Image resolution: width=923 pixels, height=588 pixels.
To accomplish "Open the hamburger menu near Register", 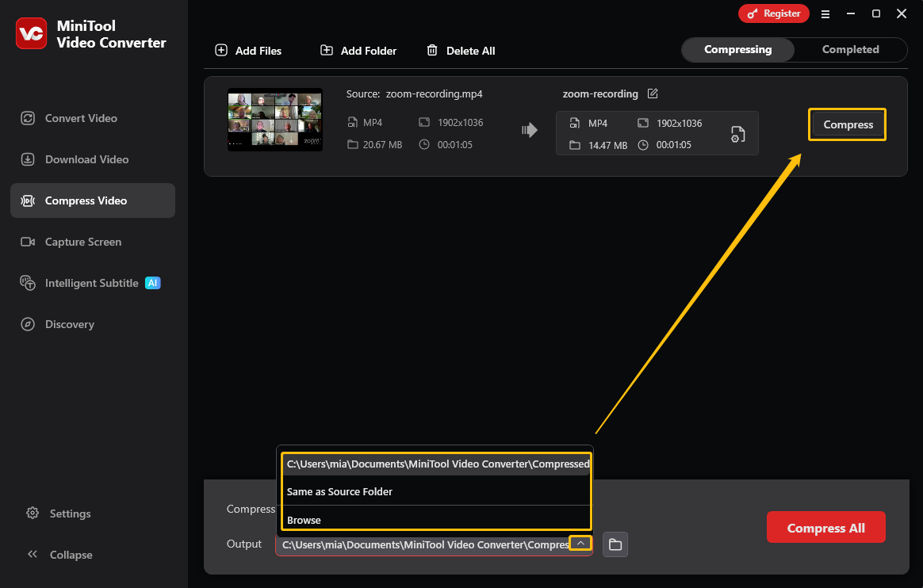I will click(x=825, y=13).
